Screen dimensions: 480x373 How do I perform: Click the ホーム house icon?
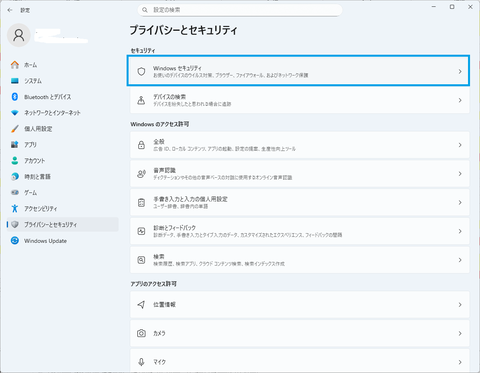click(x=15, y=65)
